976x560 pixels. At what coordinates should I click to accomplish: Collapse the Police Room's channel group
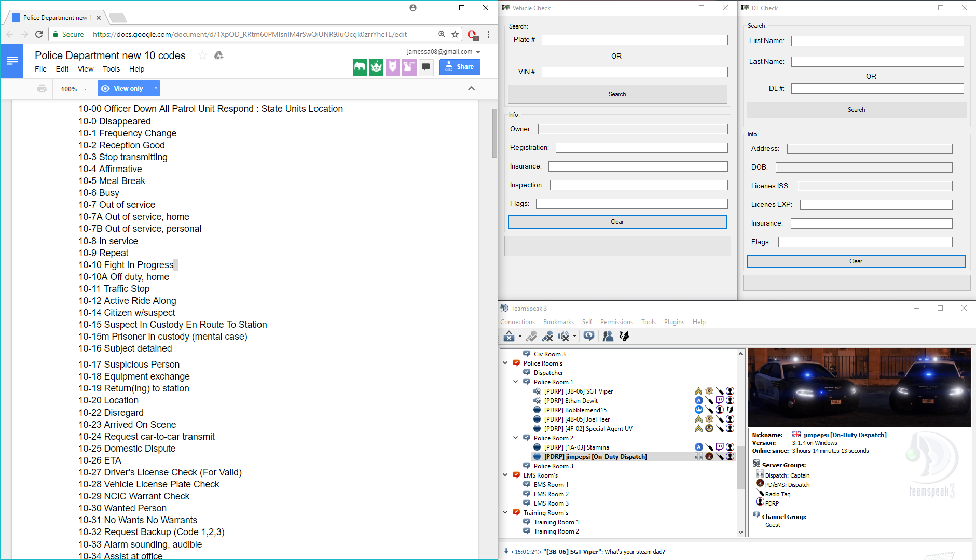[x=505, y=363]
